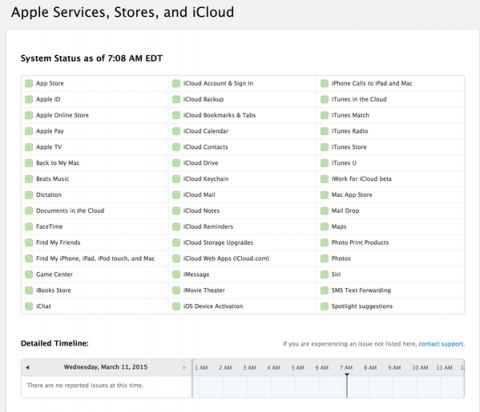This screenshot has width=480, height=412.
Task: Click the iTunes Match status icon
Action: [x=324, y=115]
